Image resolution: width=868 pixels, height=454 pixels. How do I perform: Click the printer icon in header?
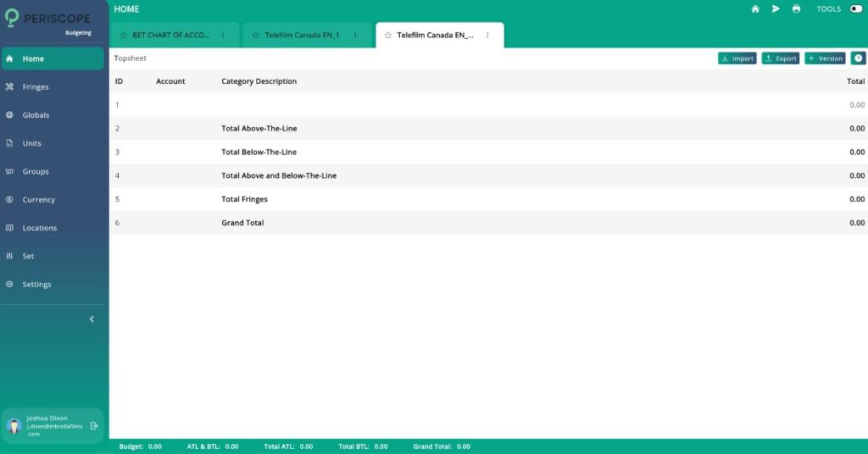point(796,9)
